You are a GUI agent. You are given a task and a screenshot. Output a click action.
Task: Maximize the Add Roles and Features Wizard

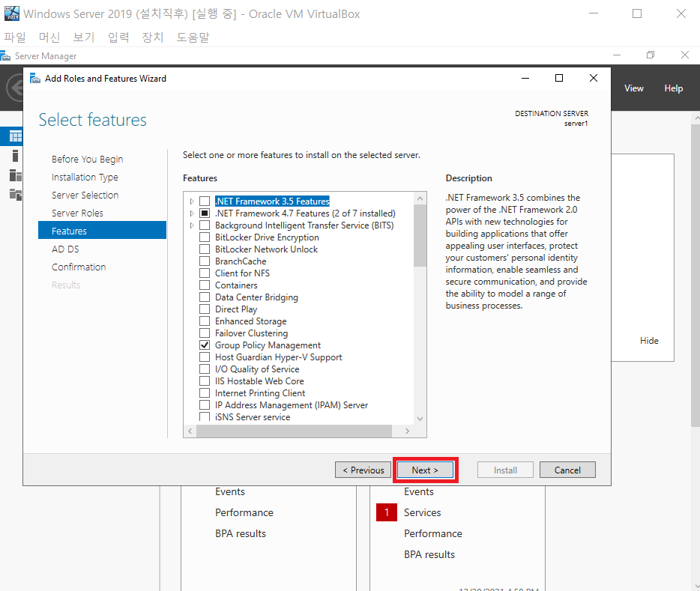(559, 78)
